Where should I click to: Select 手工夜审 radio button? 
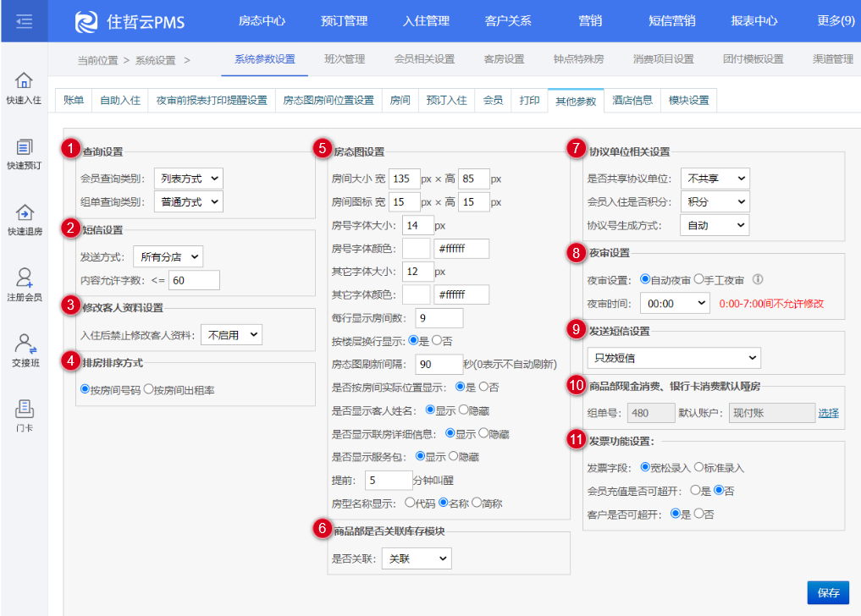[x=698, y=279]
